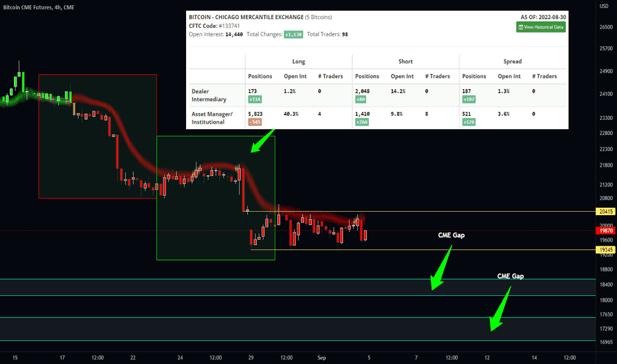617x364 pixels.
Task: Click the green +126 change badge
Action: click(x=469, y=122)
